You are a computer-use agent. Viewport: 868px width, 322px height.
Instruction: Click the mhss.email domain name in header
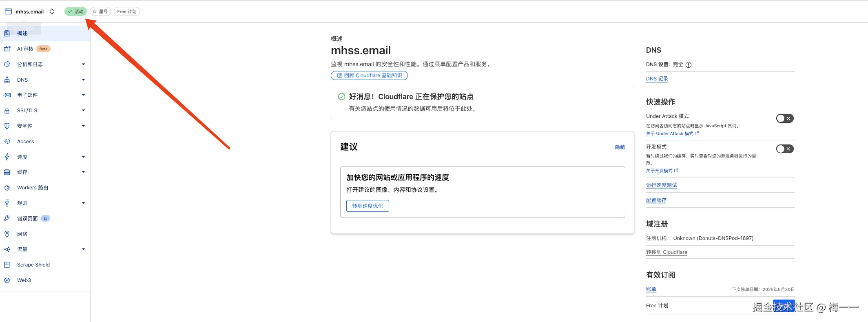(x=30, y=12)
